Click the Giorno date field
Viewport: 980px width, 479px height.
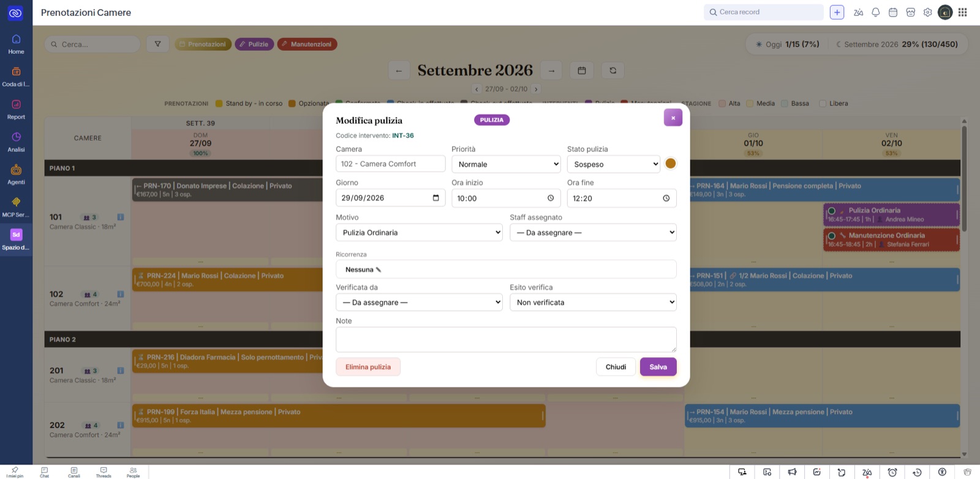tap(391, 198)
